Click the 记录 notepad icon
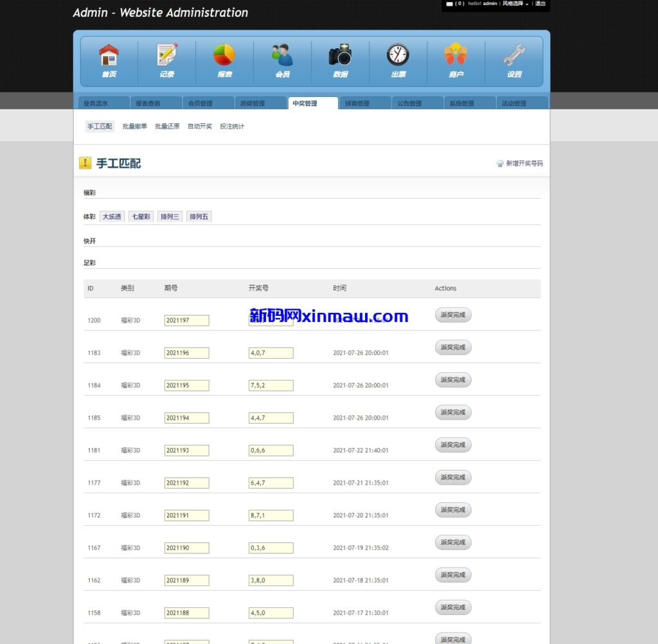 (x=167, y=56)
